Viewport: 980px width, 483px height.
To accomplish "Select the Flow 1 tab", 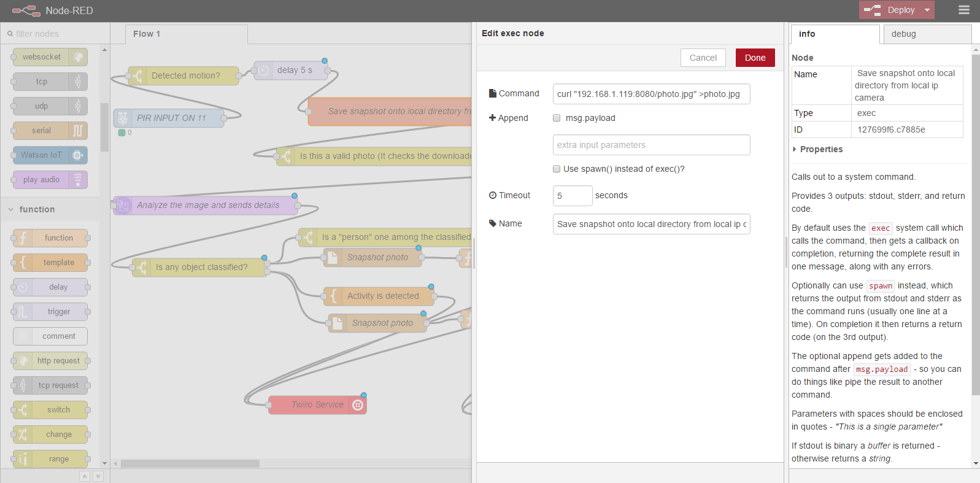I will [147, 34].
